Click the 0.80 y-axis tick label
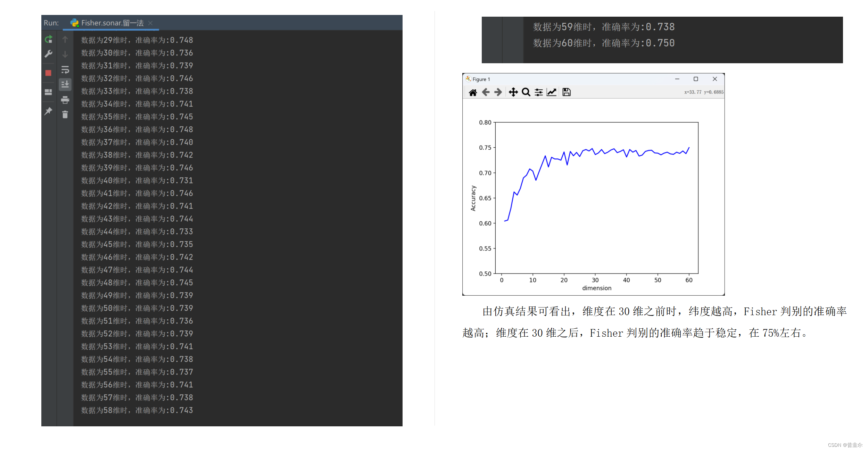The height and width of the screenshot is (451, 868). [x=485, y=122]
